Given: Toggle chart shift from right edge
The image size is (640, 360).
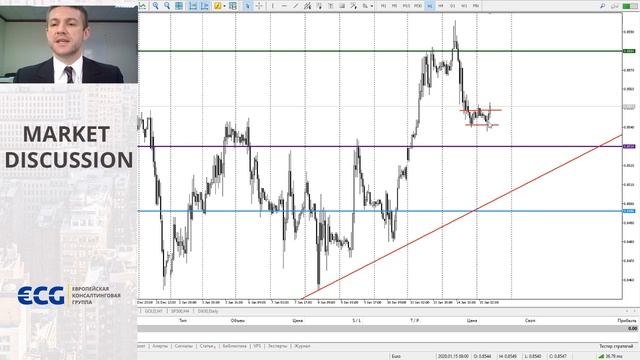Looking at the screenshot, I should [x=205, y=6].
